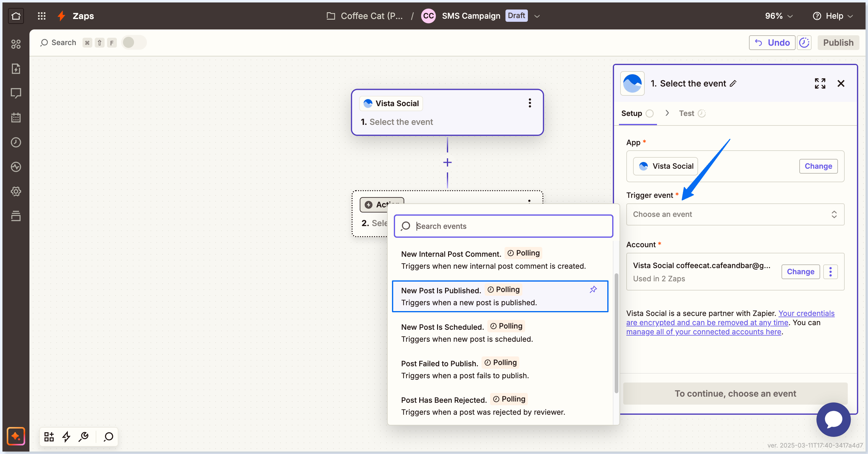Open the Coffee Cat folder breadcrumb
868x454 pixels.
[365, 16]
